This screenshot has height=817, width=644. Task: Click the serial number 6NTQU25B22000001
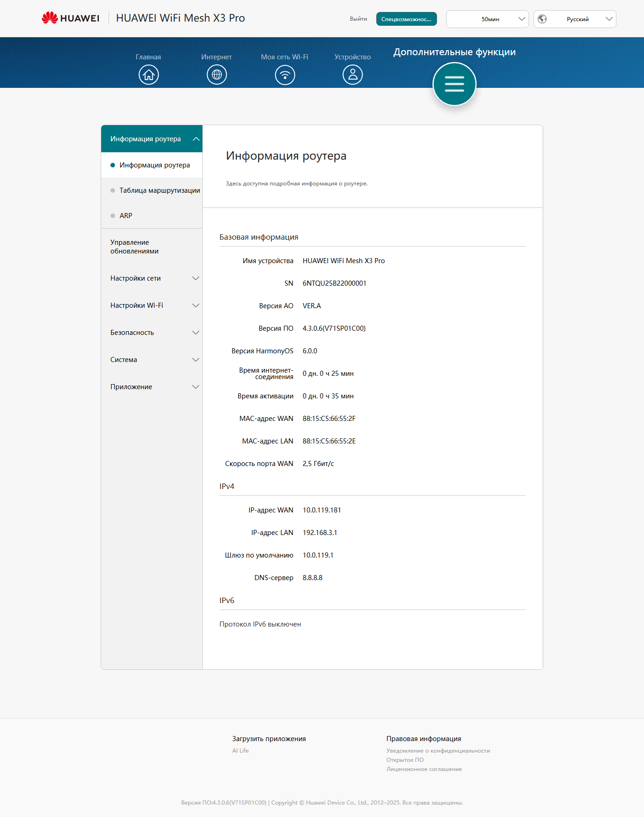point(334,283)
